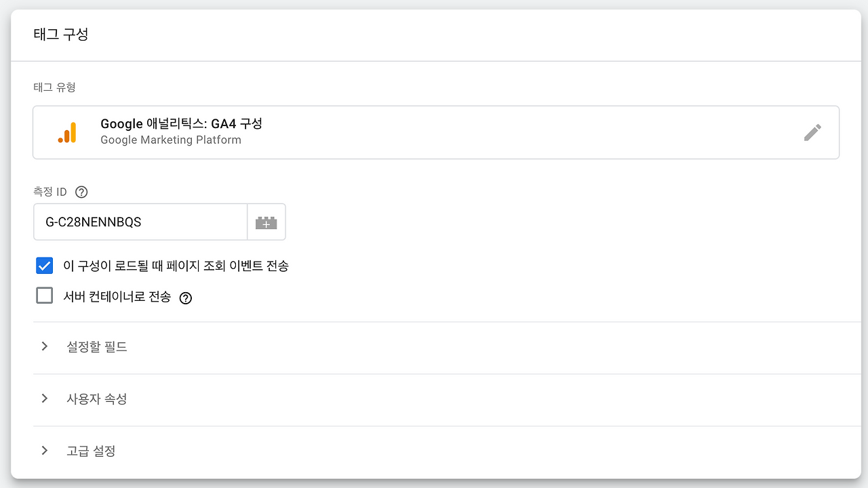Click the Google Marketing Platform subtitle

(x=170, y=140)
